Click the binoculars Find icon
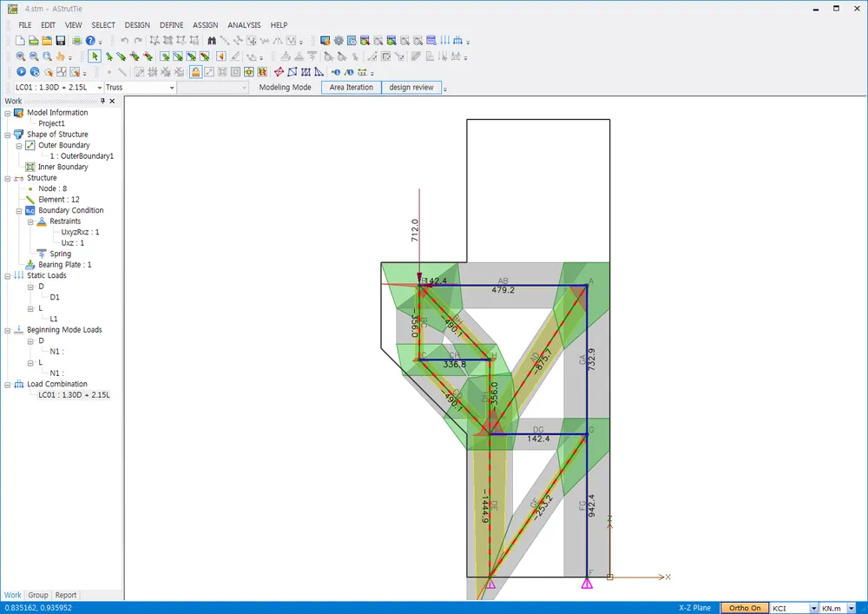 coord(212,41)
